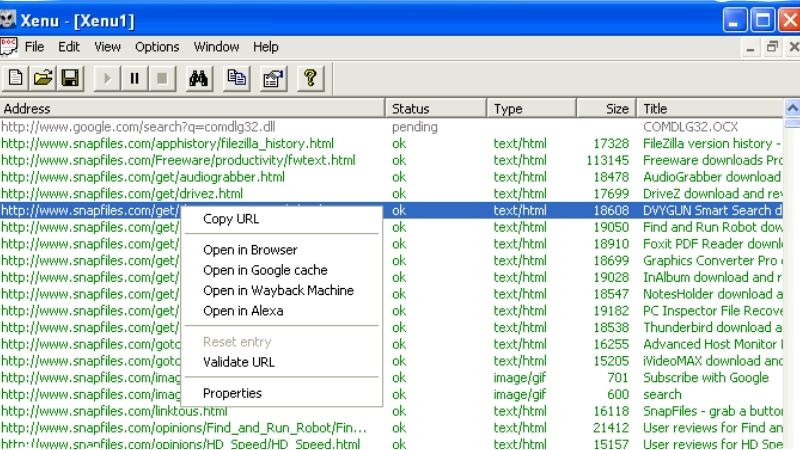
Task: Click the scrollbar up arrow
Action: 792,109
